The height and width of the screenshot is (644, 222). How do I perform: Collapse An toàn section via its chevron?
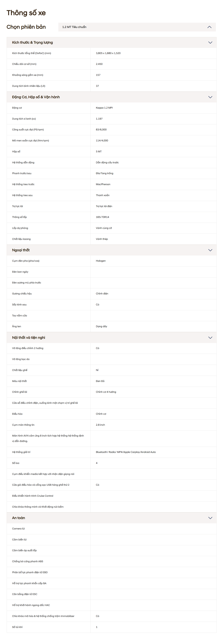210,518
